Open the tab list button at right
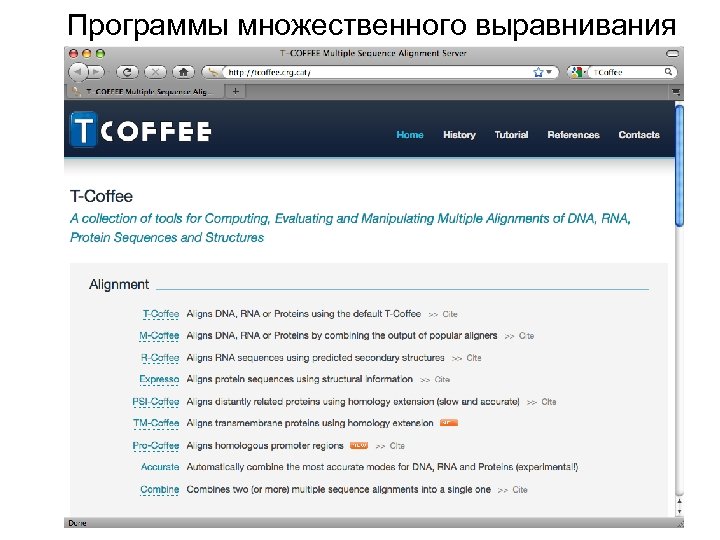 (676, 92)
